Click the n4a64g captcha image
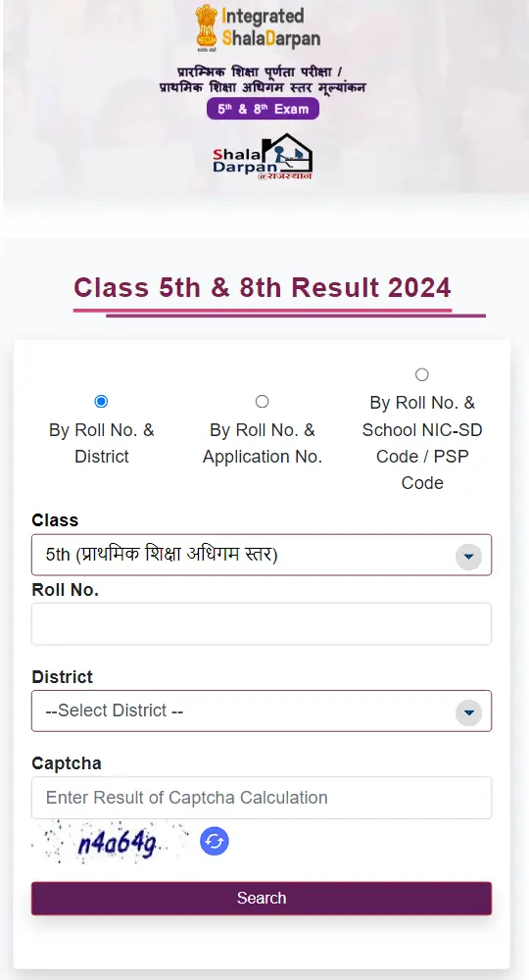Screen dimensions: 529x980 111,842
